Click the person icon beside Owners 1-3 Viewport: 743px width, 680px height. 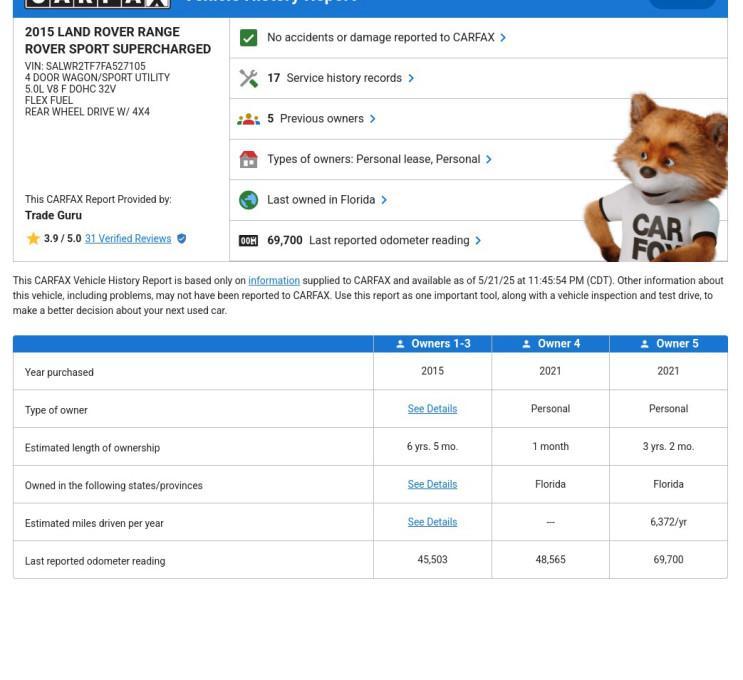click(400, 344)
